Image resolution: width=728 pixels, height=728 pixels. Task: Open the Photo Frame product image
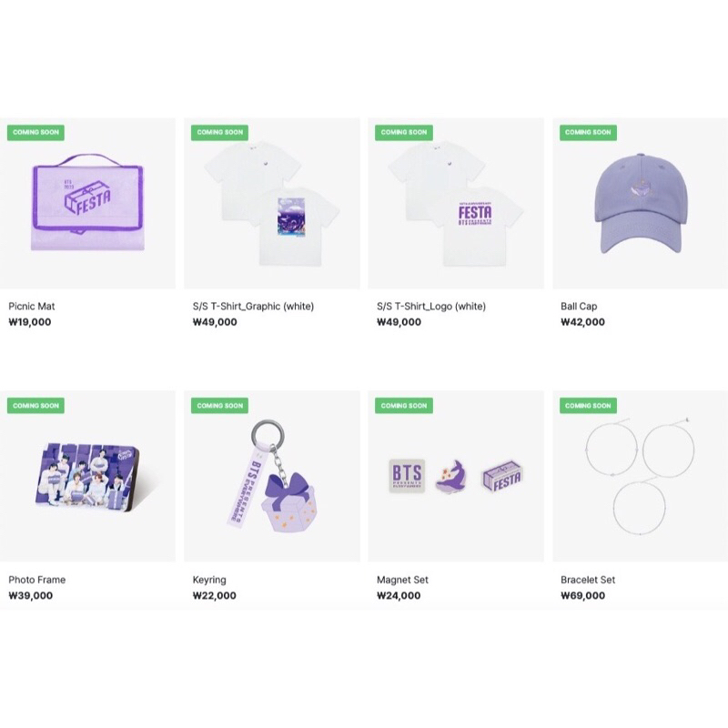pyautogui.click(x=87, y=476)
